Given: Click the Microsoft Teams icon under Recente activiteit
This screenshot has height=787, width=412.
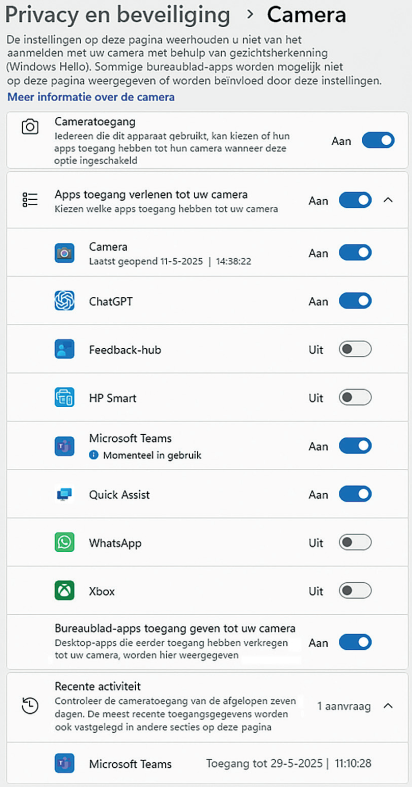Looking at the screenshot, I should [64, 764].
